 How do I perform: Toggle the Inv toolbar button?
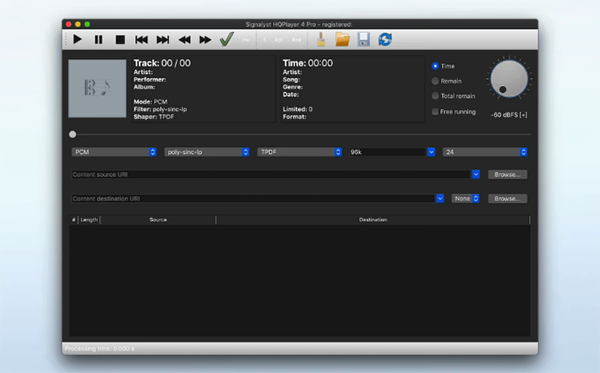(x=246, y=39)
